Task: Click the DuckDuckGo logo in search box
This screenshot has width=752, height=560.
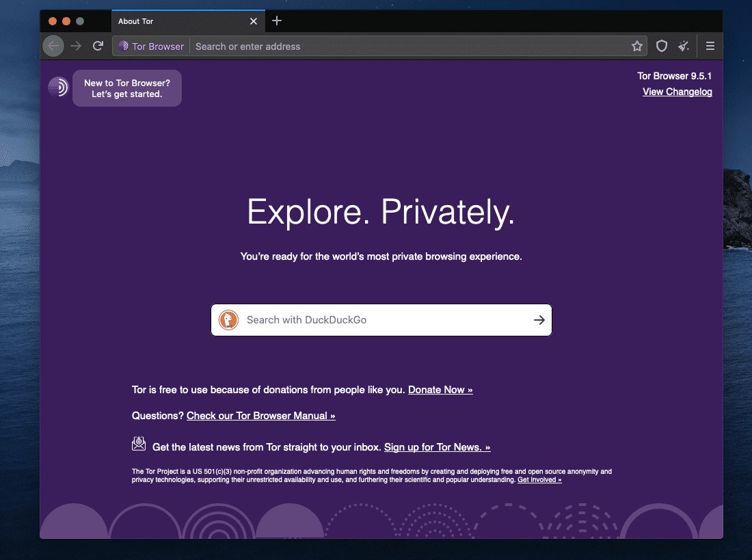Action: [x=228, y=320]
